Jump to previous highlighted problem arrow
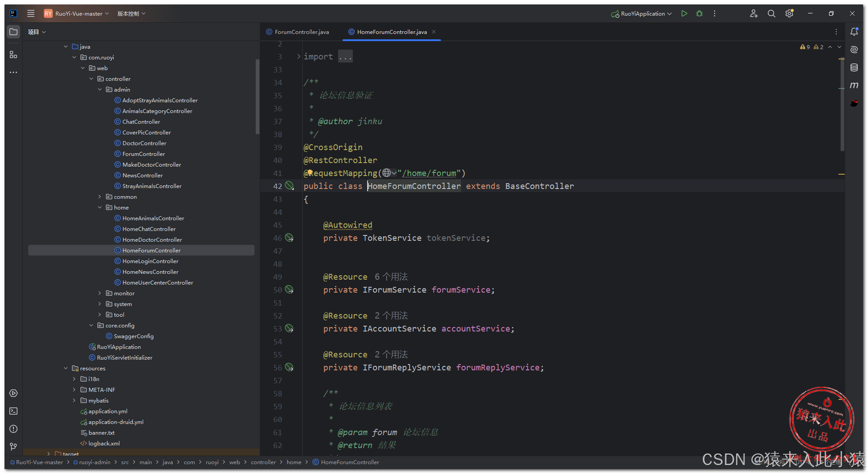The image size is (868, 474). (830, 47)
